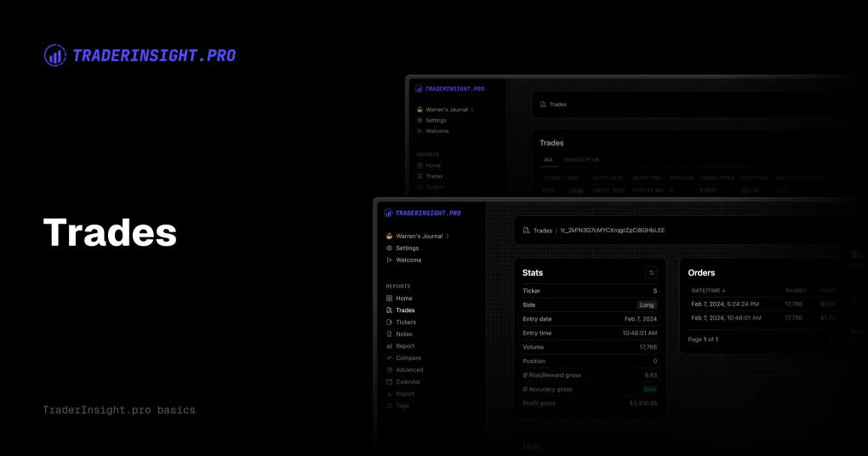Open Tickers in the back window sidebar

tap(430, 187)
